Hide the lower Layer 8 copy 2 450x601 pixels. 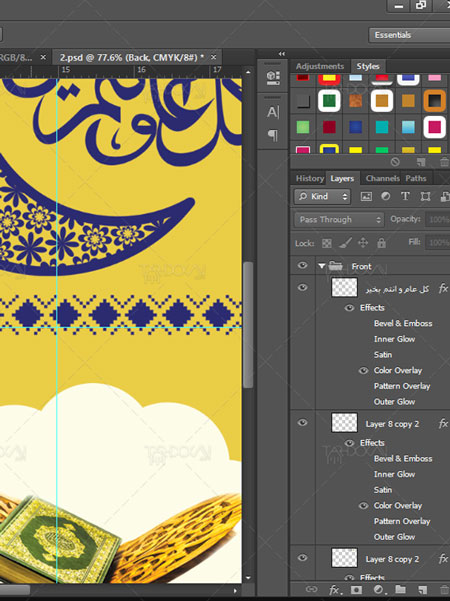click(302, 558)
